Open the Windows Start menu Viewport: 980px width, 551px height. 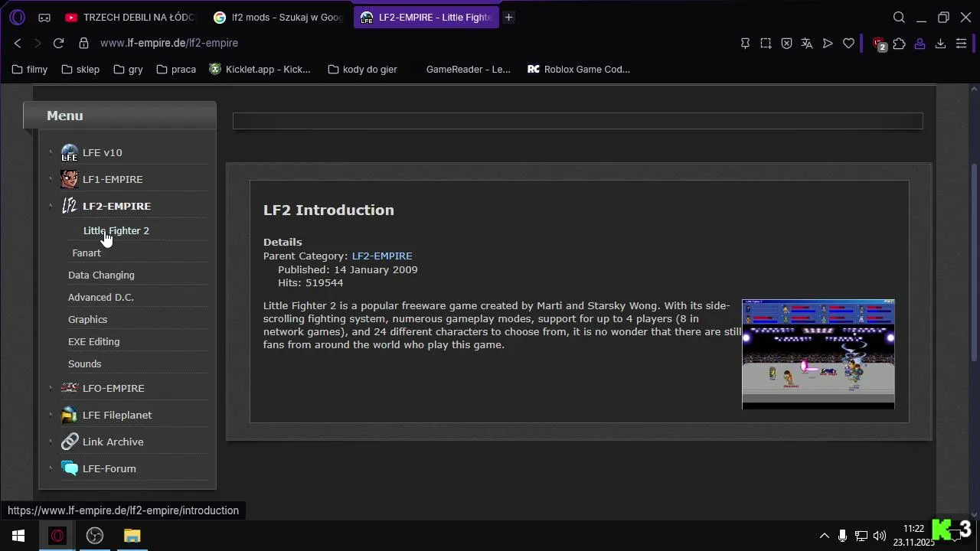pyautogui.click(x=18, y=536)
